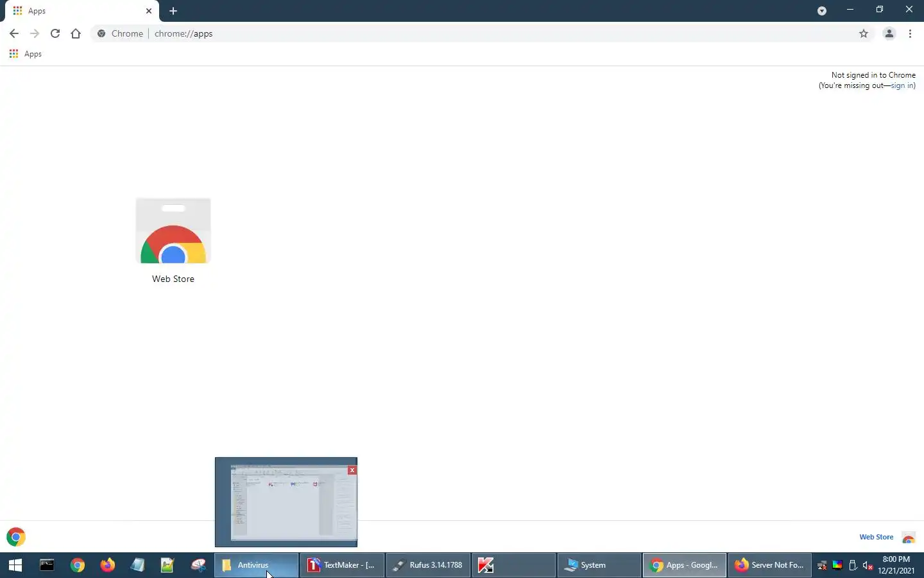Close the Antivirus window preview thumbnail
The height and width of the screenshot is (578, 924).
pyautogui.click(x=352, y=470)
